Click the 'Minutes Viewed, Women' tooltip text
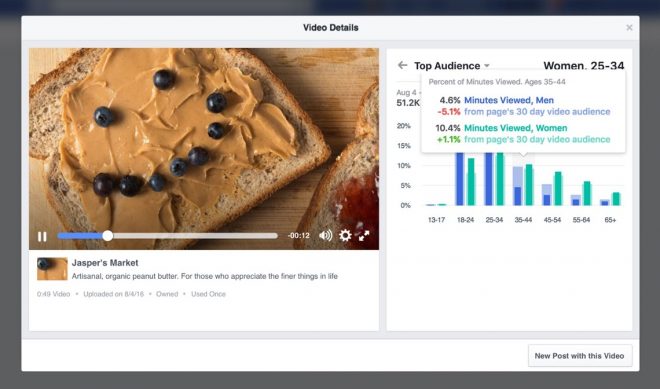Viewport: 660px width, 389px height. click(x=516, y=128)
